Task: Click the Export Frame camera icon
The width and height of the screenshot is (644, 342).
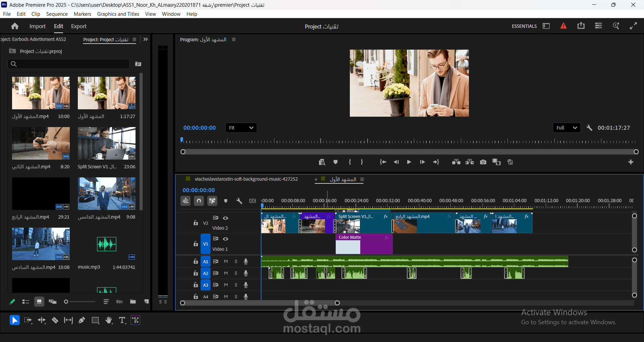Action: click(x=483, y=162)
